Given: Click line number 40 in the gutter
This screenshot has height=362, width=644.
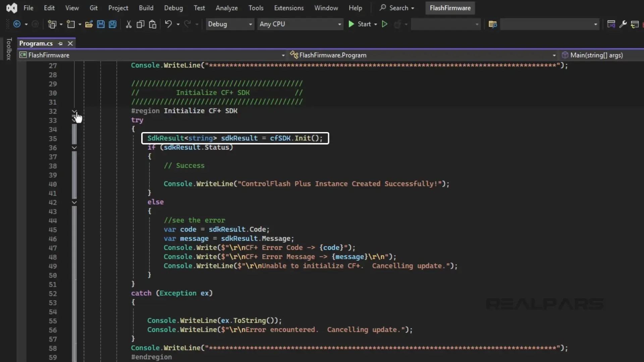Looking at the screenshot, I should click(53, 184).
